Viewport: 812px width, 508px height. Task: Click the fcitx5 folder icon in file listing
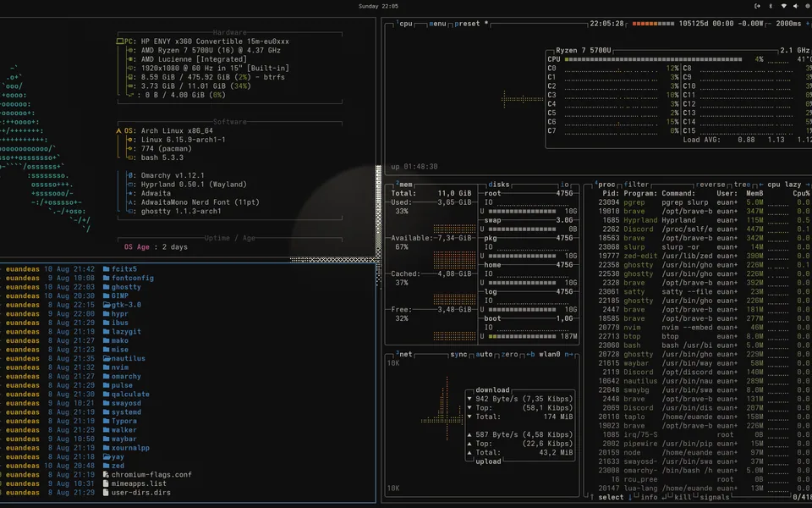[x=107, y=268]
